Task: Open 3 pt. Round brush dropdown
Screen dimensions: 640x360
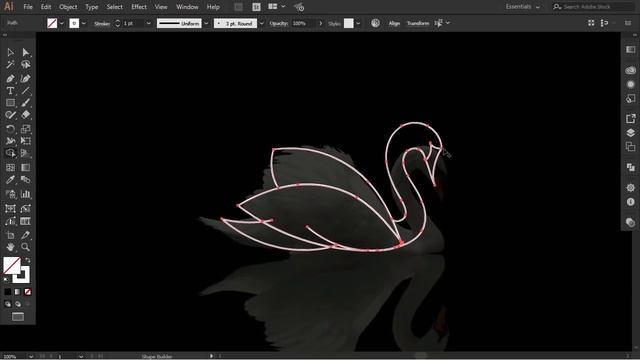Action: point(262,23)
